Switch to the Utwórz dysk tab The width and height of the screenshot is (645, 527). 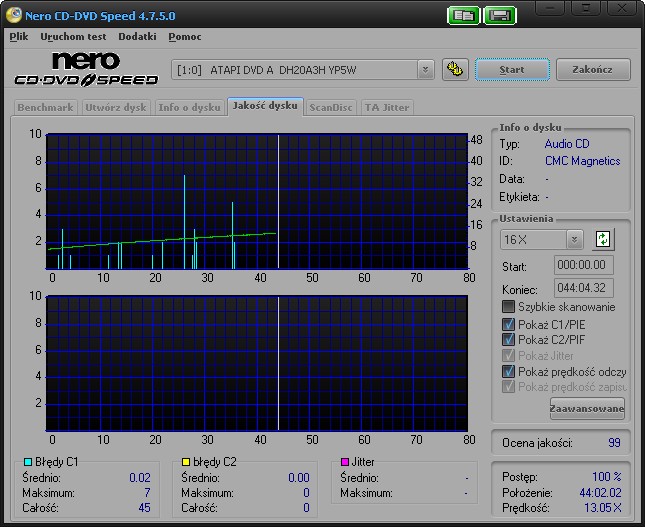tap(116, 108)
